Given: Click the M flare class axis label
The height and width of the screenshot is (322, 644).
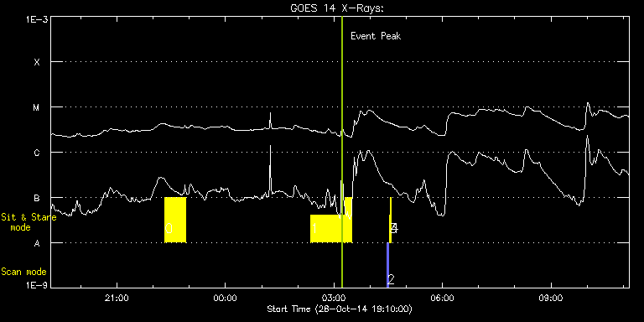Looking at the screenshot, I should 37,107.
